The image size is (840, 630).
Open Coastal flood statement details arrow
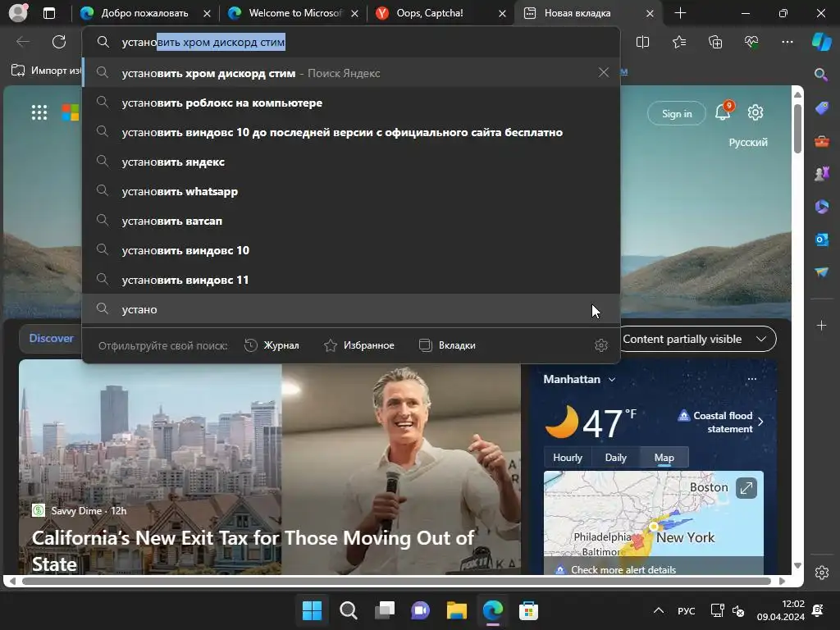click(x=760, y=422)
